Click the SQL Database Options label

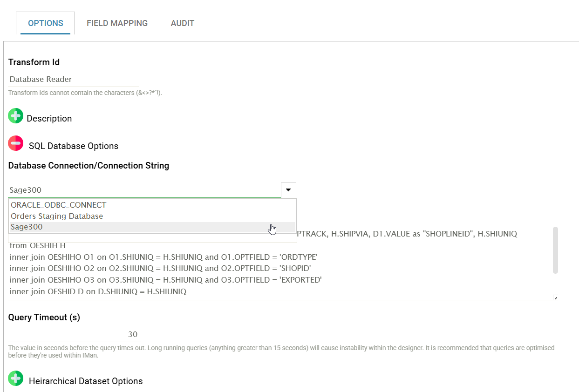tap(74, 146)
